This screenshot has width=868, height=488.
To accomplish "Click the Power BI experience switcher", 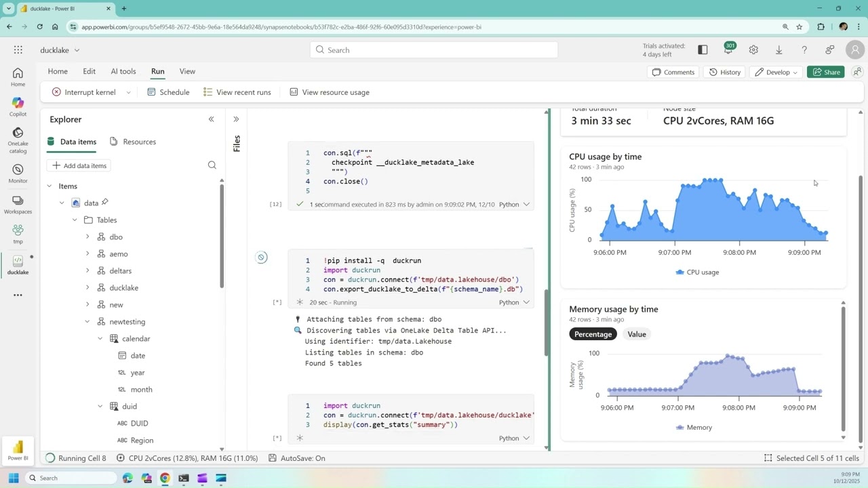I will click(x=18, y=450).
